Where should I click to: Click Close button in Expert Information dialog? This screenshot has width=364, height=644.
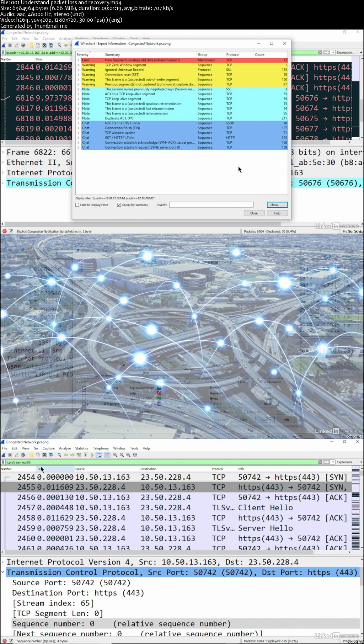254,213
